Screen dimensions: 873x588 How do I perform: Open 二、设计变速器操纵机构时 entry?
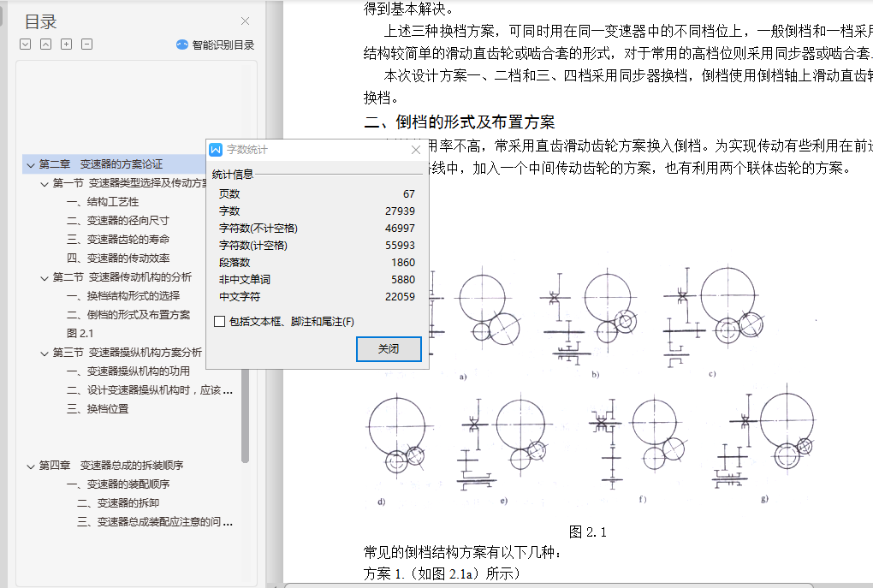[x=149, y=390]
